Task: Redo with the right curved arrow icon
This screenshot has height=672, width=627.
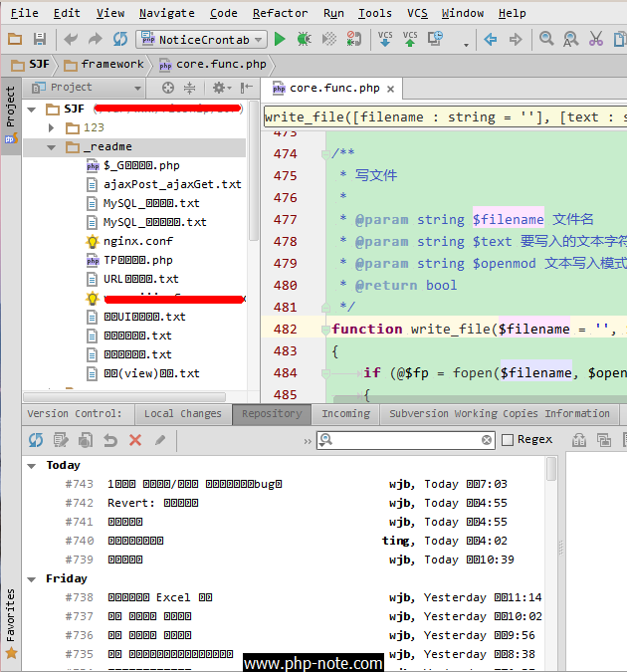Action: pos(96,40)
